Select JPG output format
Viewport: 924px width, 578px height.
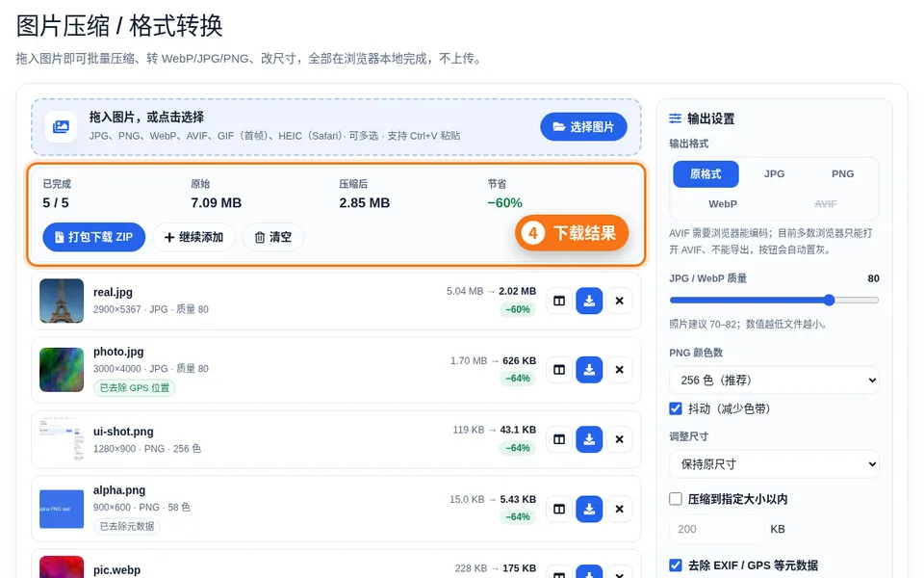pos(774,174)
